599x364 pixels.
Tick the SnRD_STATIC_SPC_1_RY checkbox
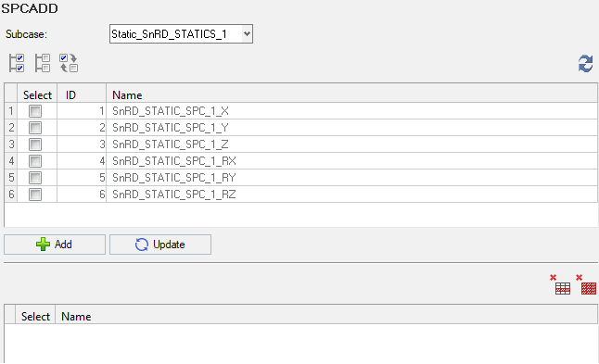pyautogui.click(x=35, y=178)
